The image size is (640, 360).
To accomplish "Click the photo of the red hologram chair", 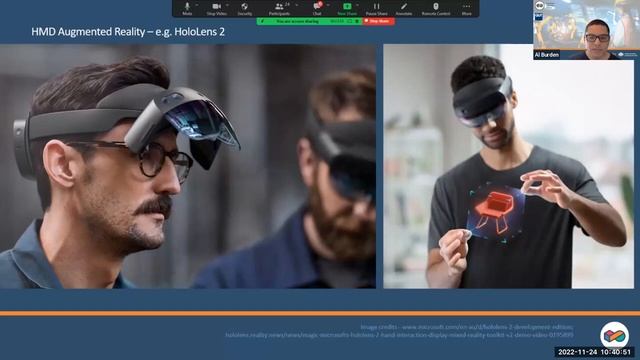I will tap(509, 167).
